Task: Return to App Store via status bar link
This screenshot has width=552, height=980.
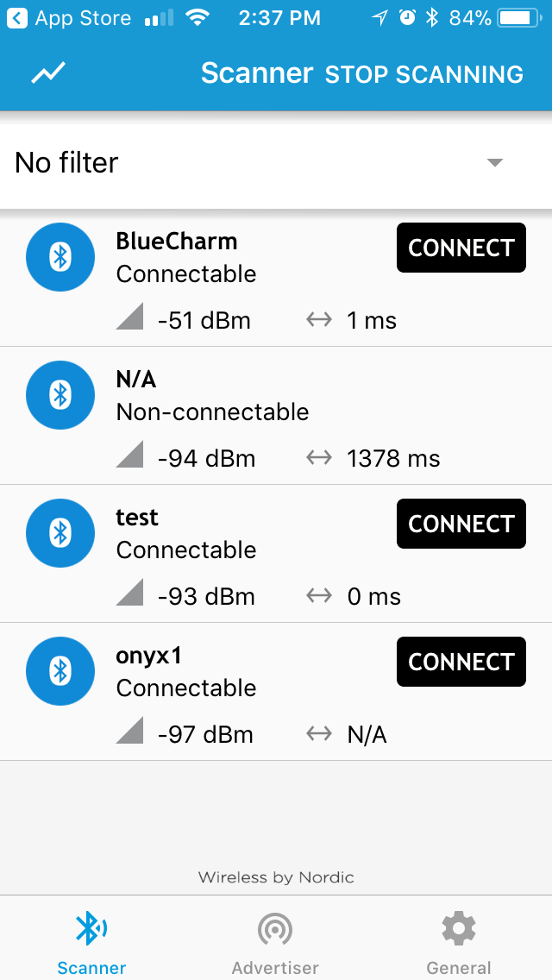Action: coord(69,16)
